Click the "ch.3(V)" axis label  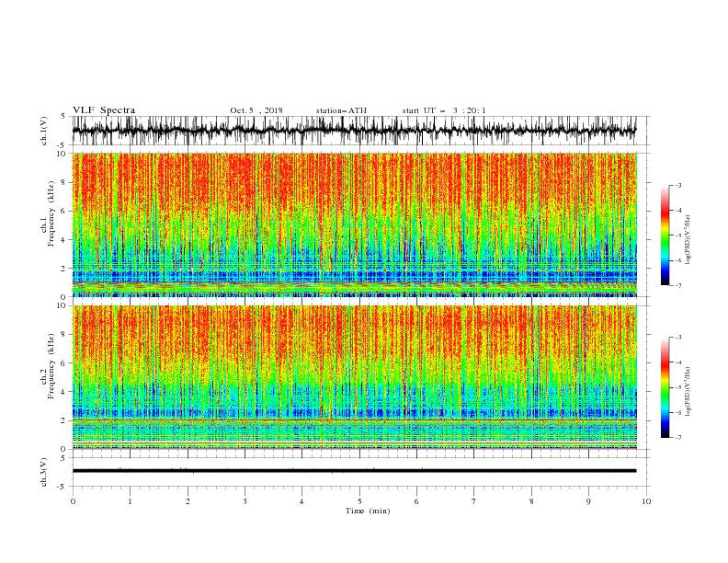(x=44, y=472)
